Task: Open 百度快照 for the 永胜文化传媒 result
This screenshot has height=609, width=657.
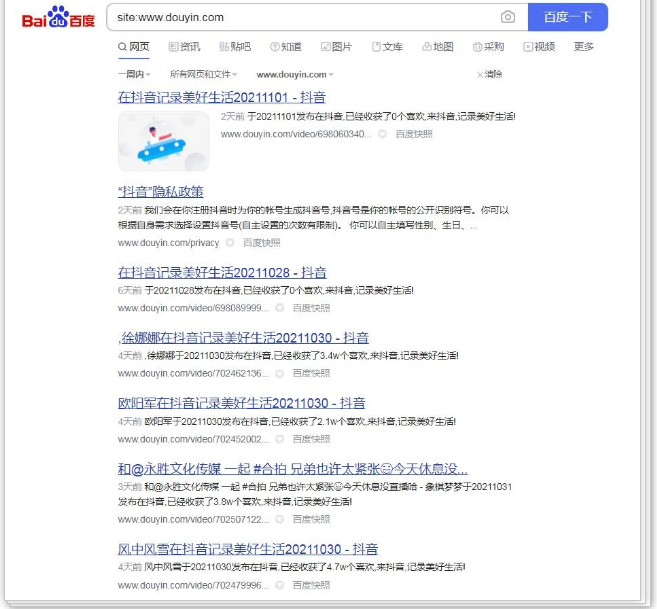Action: (311, 519)
